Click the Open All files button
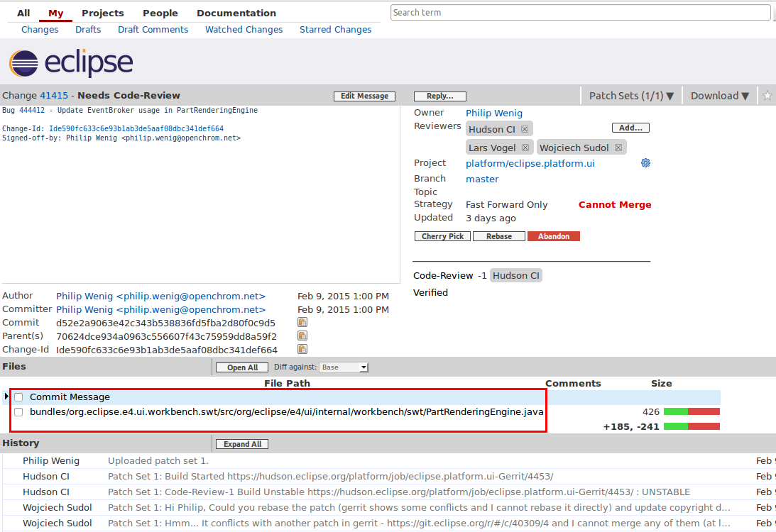Screen dimensions: 776x532 (x=243, y=367)
